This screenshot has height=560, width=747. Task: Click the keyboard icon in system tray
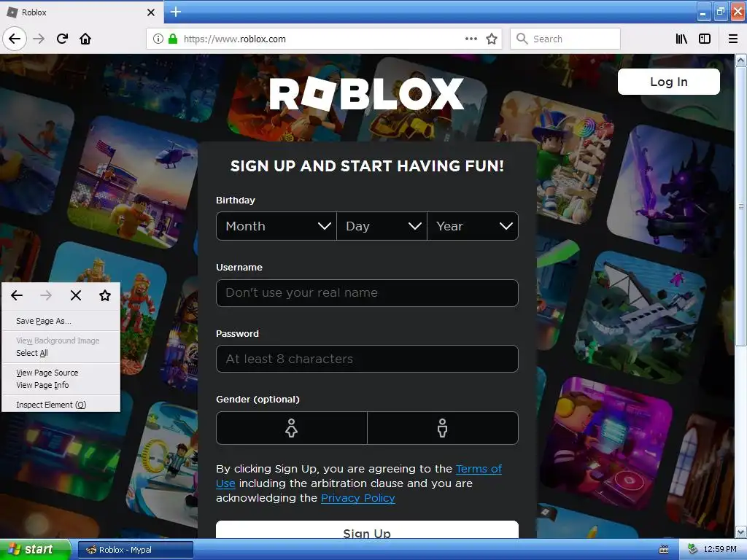coord(664,550)
